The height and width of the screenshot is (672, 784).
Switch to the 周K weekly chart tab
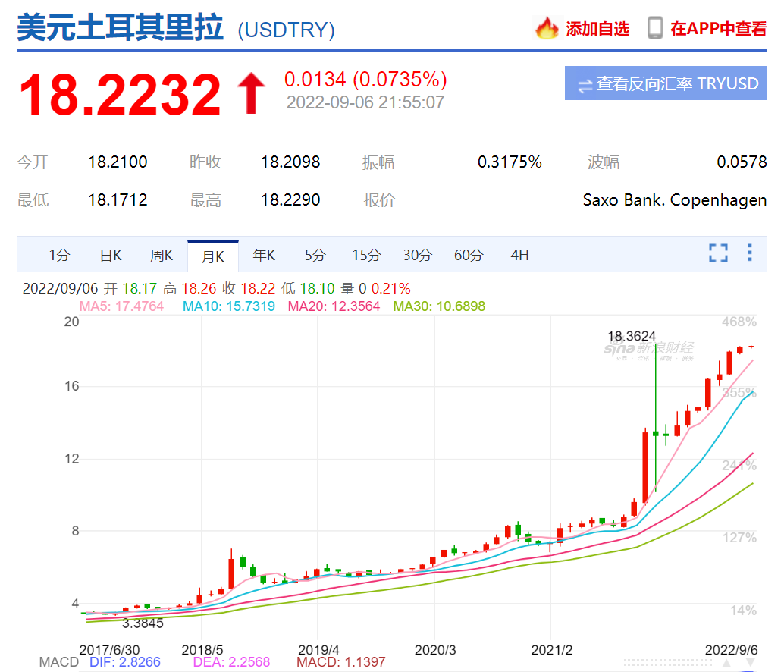pyautogui.click(x=161, y=256)
